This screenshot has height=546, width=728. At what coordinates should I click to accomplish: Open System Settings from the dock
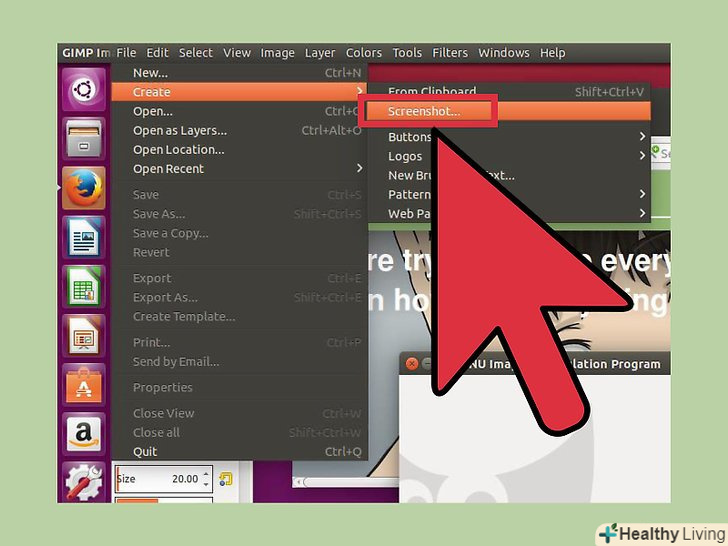84,482
